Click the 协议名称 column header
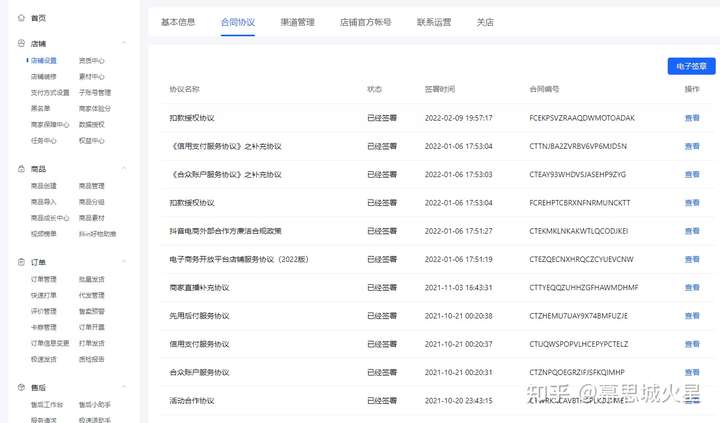Screen dimensions: 720x423 pos(185,89)
